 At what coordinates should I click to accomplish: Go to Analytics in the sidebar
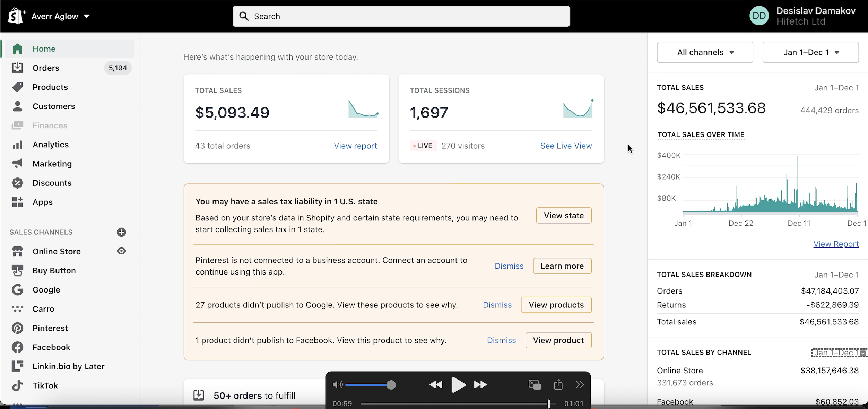pyautogui.click(x=51, y=145)
